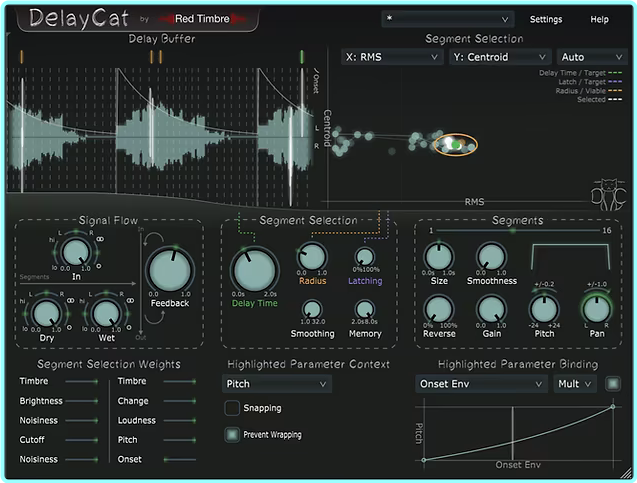Open the Mult binding mode dropdown
637x483 pixels.
(x=575, y=384)
